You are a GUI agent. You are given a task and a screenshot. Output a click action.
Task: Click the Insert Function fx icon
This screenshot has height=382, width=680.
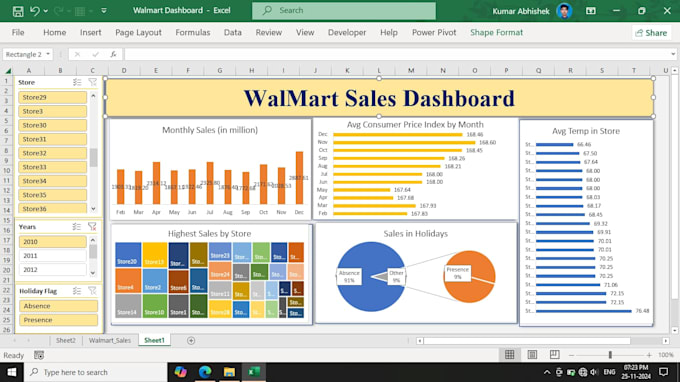click(113, 54)
